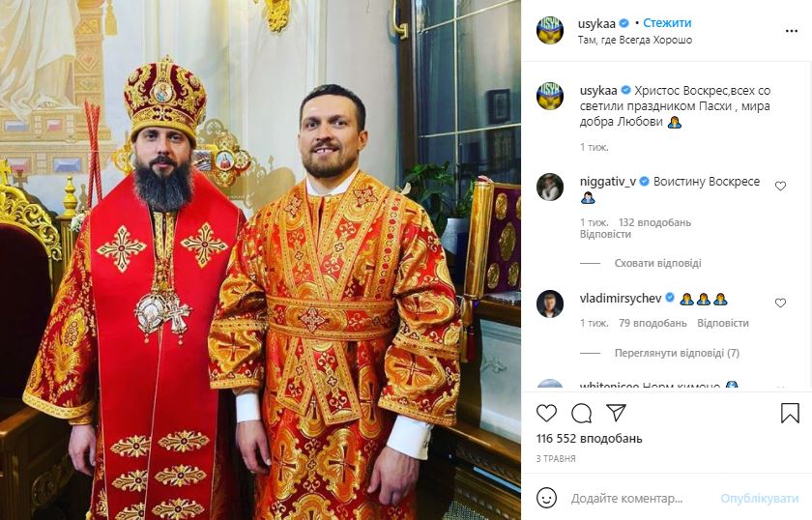Image resolution: width=812 pixels, height=520 pixels.
Task: Collapse replies with Сховати відповіді
Action: pos(657,263)
